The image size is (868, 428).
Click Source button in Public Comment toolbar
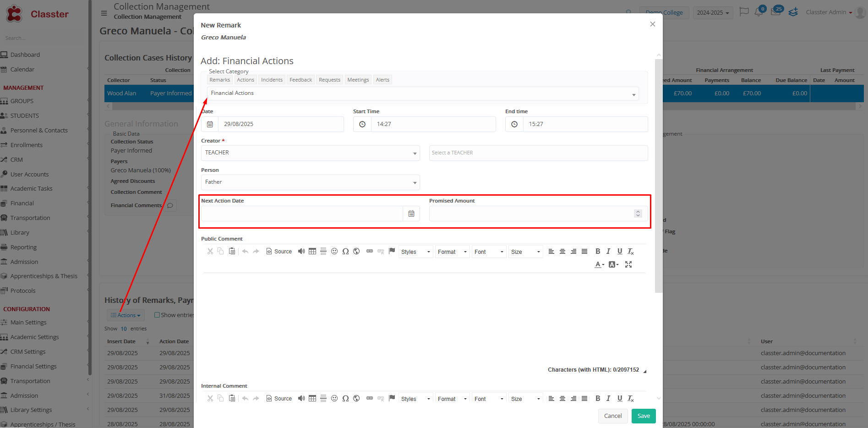tap(279, 252)
